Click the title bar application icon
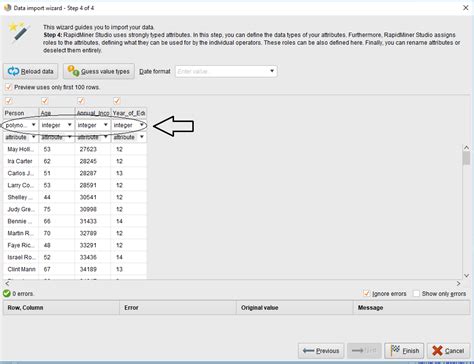Viewport: 474px width, 364px height. tap(7, 7)
